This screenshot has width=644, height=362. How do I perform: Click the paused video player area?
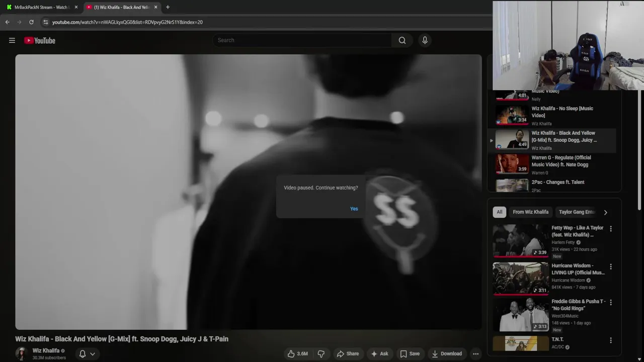tap(248, 192)
